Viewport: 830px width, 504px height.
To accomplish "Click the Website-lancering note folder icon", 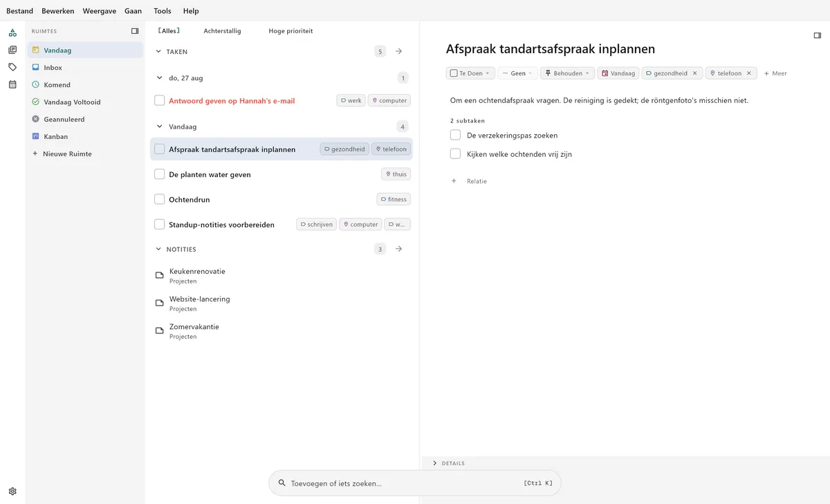I will 160,304.
